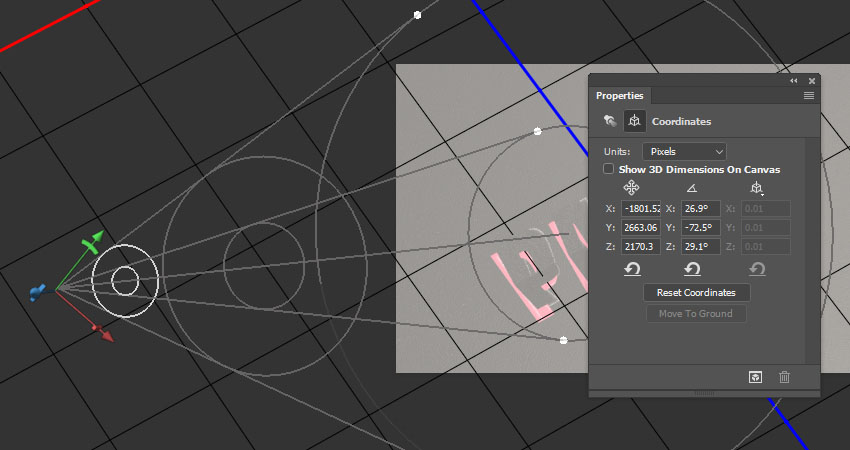Click the Move To Ground button
The image size is (850, 450).
point(696,313)
